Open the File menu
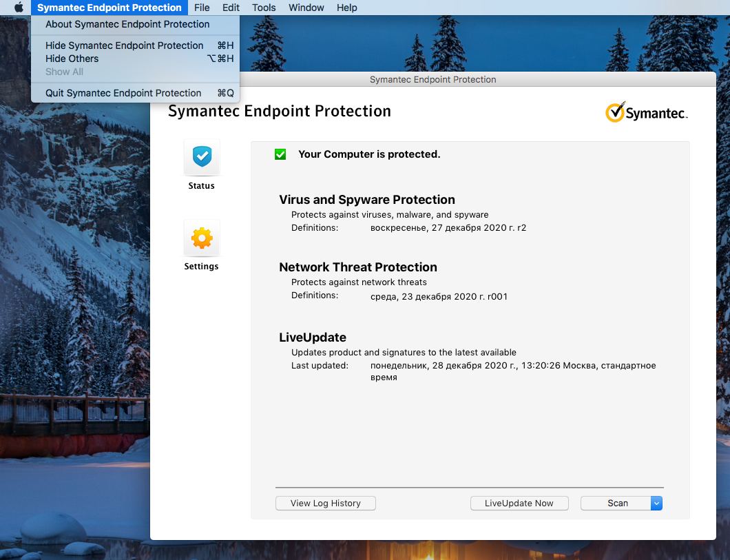The height and width of the screenshot is (560, 730). coord(202,8)
